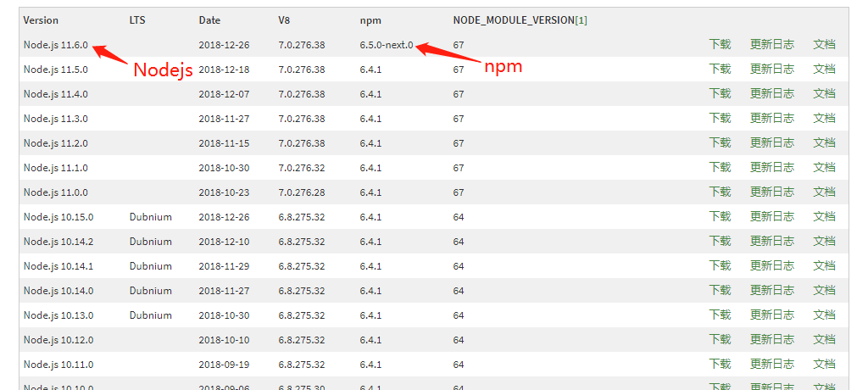The height and width of the screenshot is (390, 868).
Task: Open 更新日志 for Node.js 10.14.1
Action: [x=771, y=266]
